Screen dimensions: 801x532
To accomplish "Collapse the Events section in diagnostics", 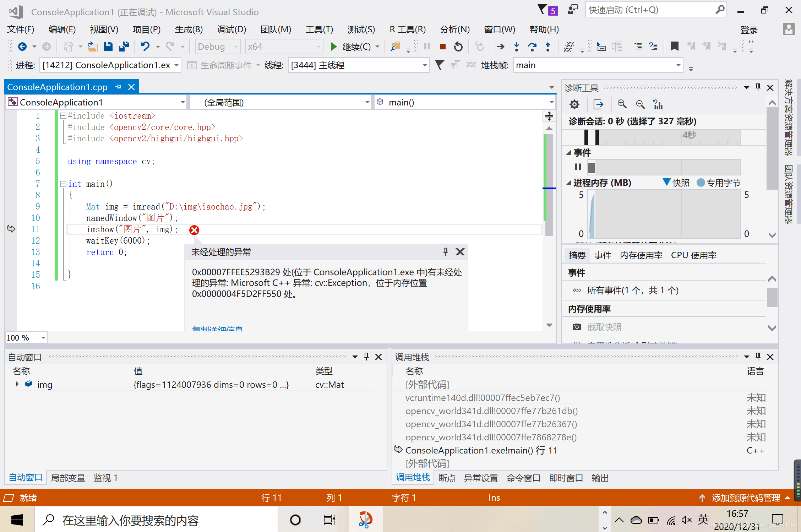I will (569, 153).
